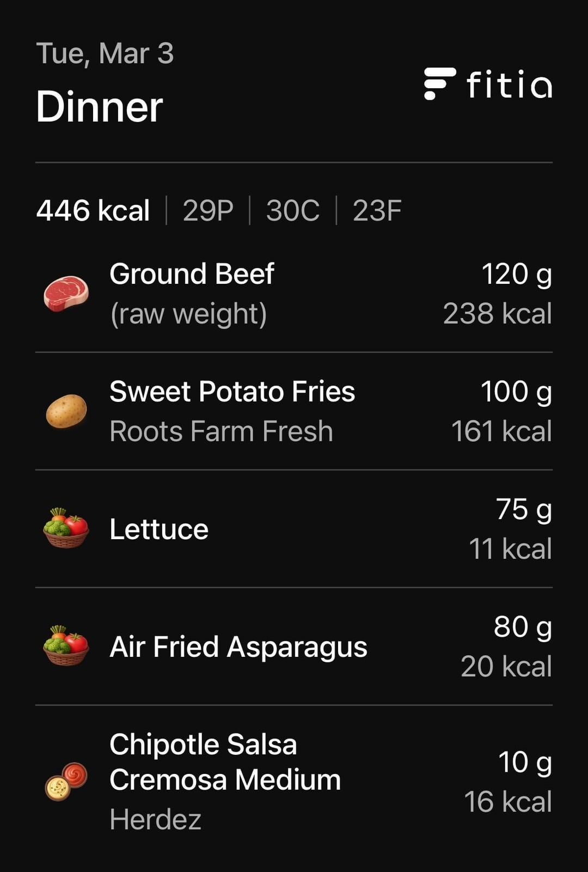Tap the Fitia logo icon
Image resolution: width=588 pixels, height=872 pixels.
[x=439, y=84]
